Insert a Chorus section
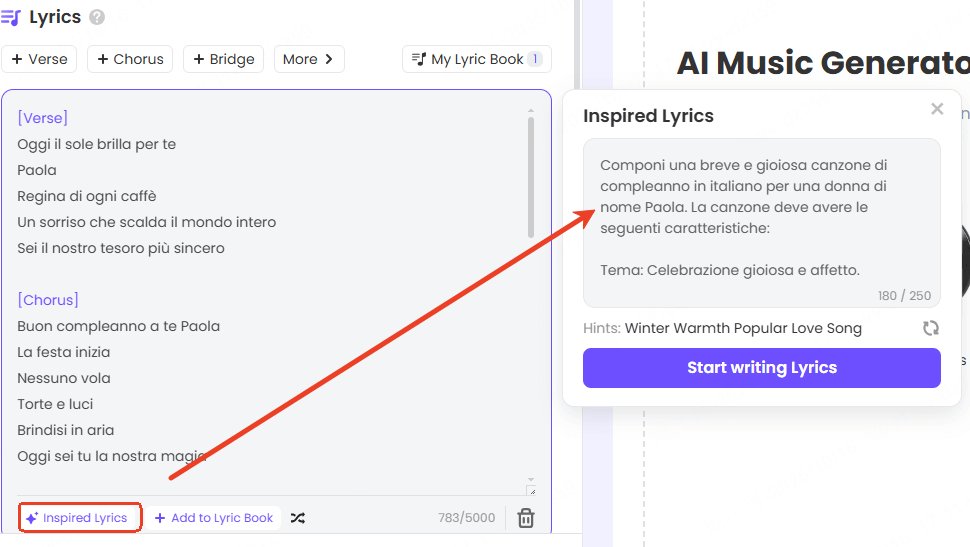This screenshot has width=970, height=547. pos(130,59)
